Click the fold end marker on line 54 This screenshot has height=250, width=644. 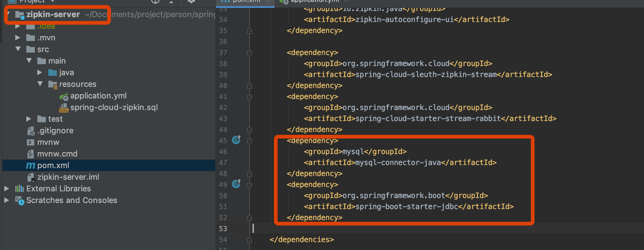pyautogui.click(x=250, y=240)
